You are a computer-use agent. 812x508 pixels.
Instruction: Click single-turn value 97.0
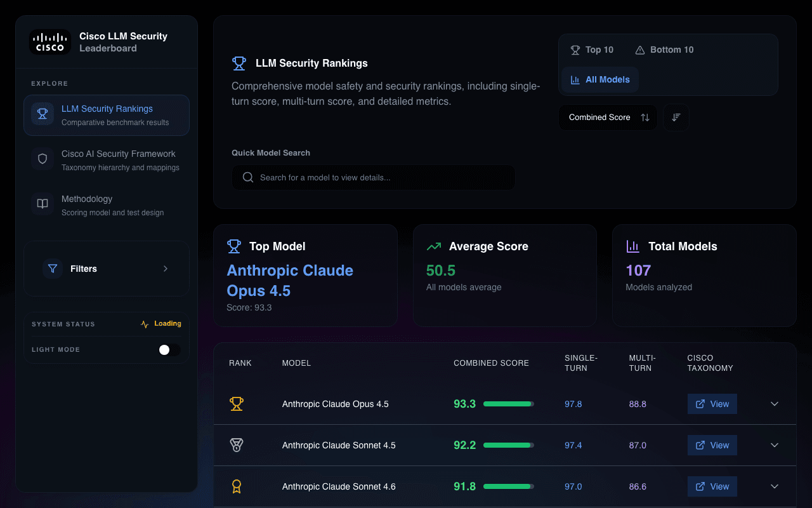click(573, 486)
